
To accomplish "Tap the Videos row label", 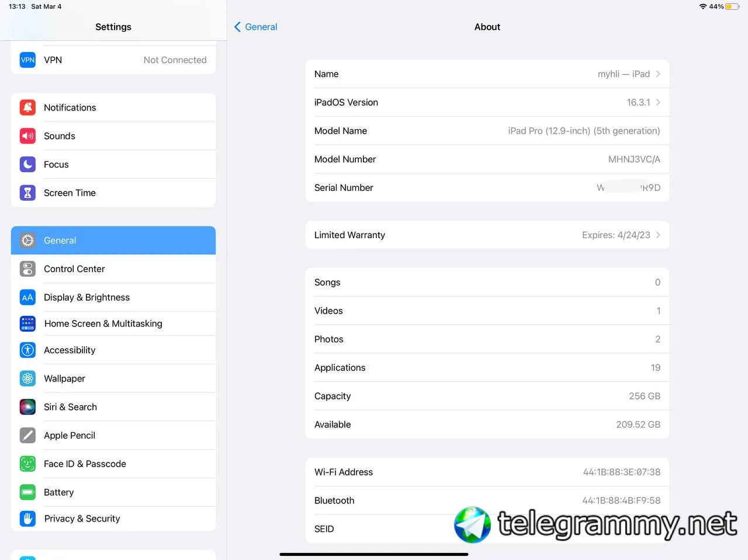I will [328, 311].
